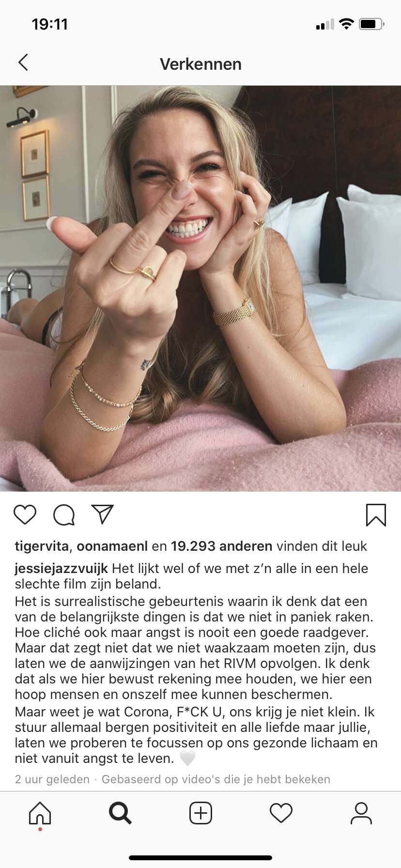Like the post with the heart icon
Image resolution: width=401 pixels, height=868 pixels.
25,514
